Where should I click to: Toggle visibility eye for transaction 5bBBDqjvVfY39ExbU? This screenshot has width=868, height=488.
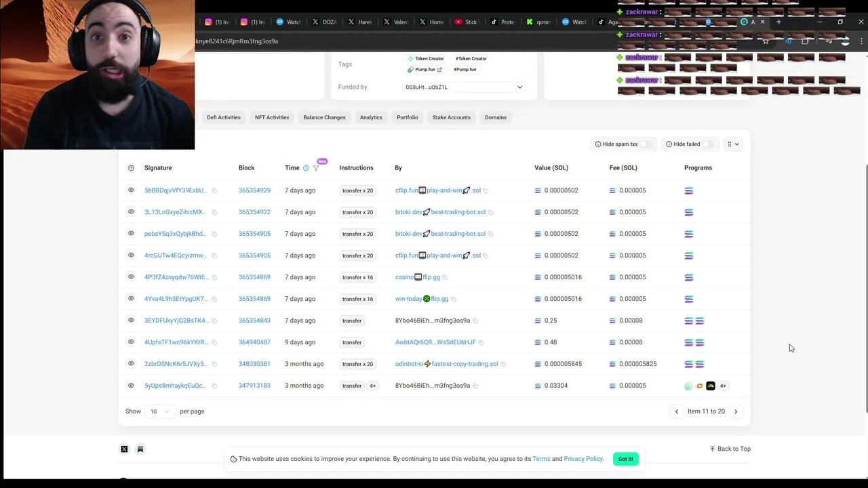click(x=131, y=190)
